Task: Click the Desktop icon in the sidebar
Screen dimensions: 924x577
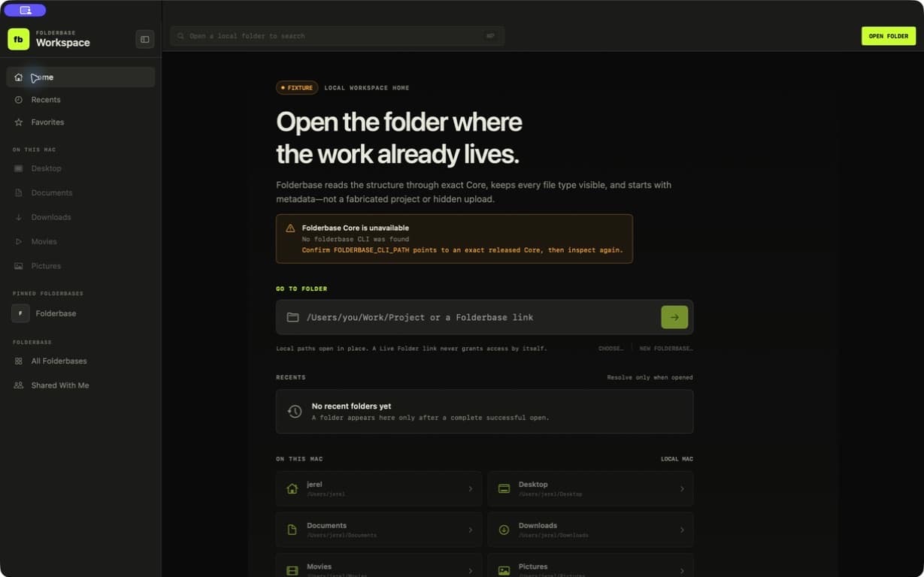Action: [x=19, y=169]
